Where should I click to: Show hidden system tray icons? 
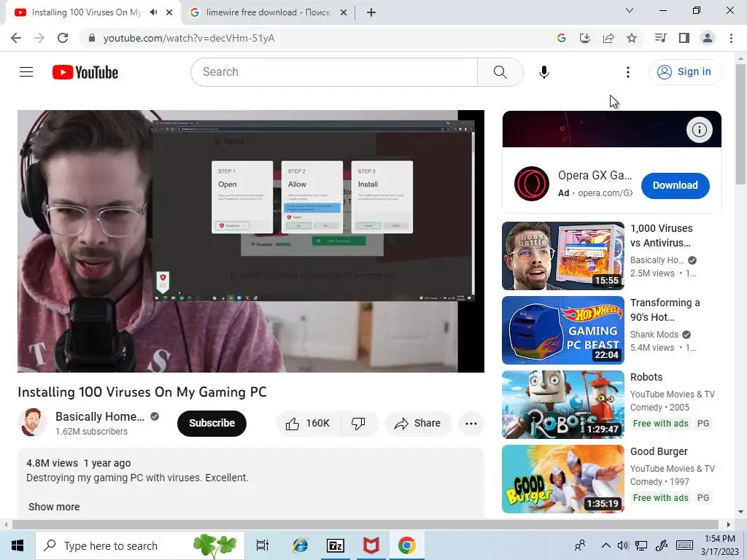[x=605, y=545]
